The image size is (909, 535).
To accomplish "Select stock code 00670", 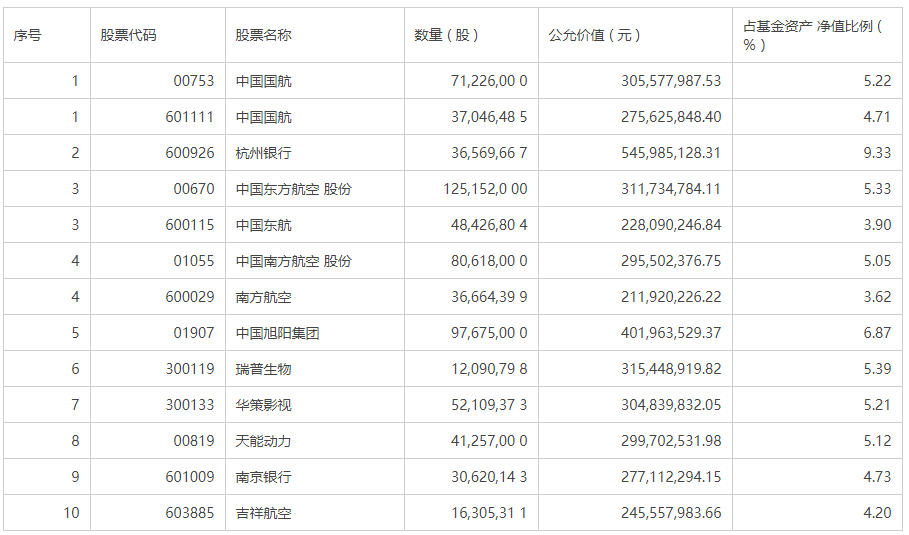I will click(x=194, y=189).
